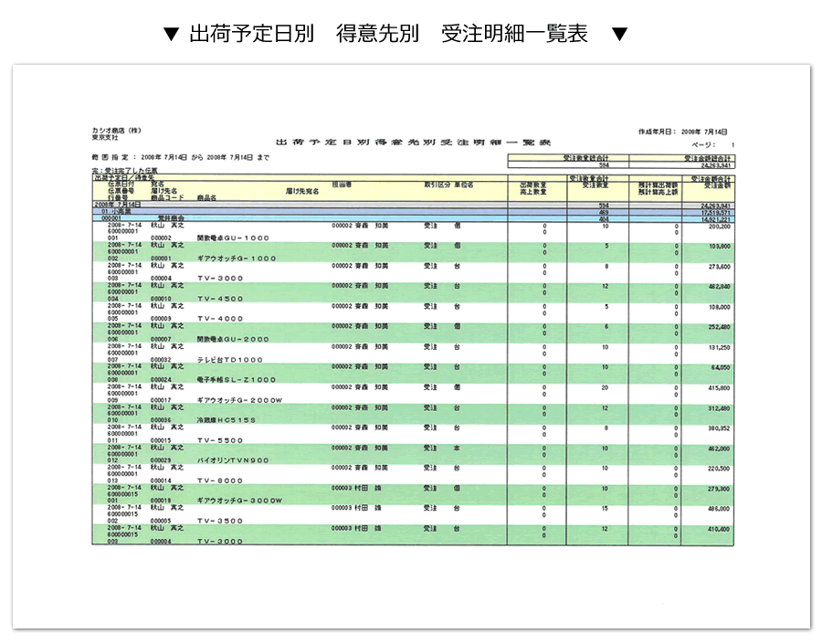Click the left triangle marker beside the title
The height and width of the screenshot is (644, 822).
[171, 35]
